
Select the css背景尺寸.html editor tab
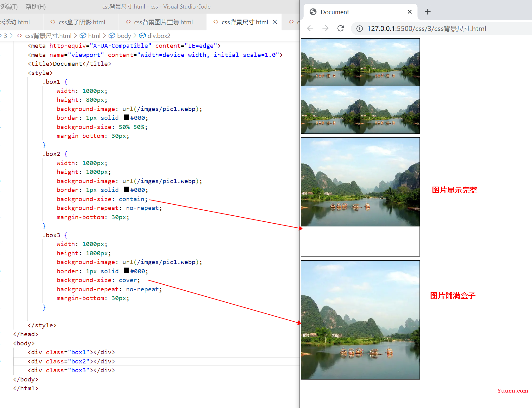pos(244,22)
